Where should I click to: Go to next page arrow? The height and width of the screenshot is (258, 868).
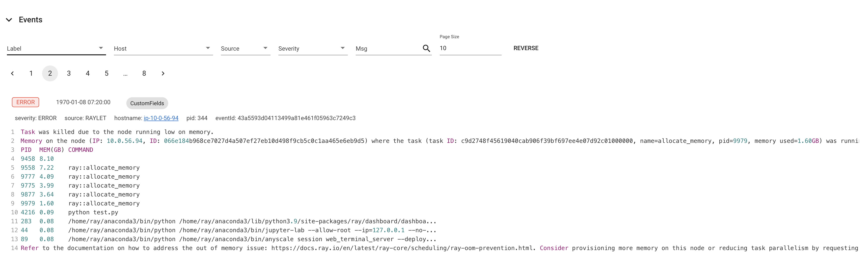(163, 73)
